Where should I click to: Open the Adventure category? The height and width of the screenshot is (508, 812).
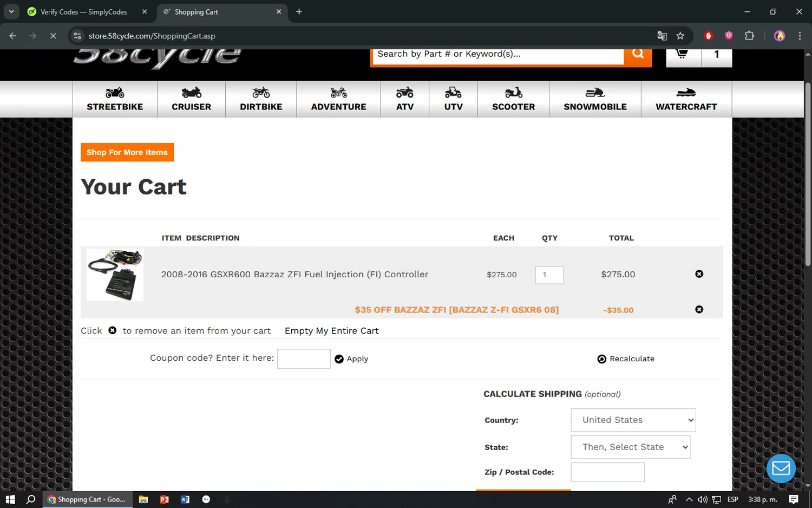click(338, 99)
